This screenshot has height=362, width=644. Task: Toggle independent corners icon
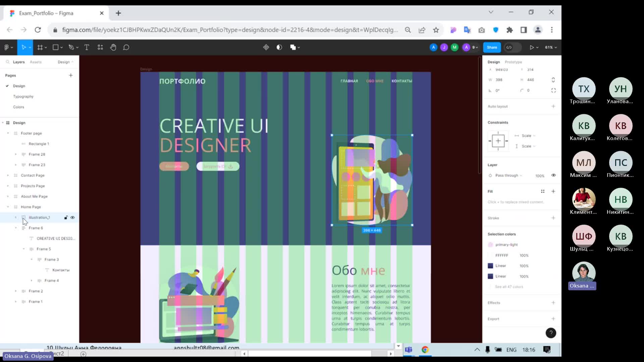point(553,90)
